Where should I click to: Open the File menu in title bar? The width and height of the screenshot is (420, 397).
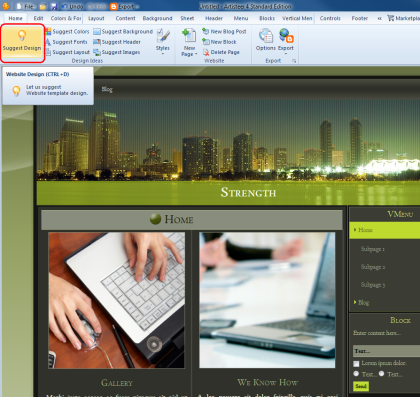pyautogui.click(x=26, y=6)
